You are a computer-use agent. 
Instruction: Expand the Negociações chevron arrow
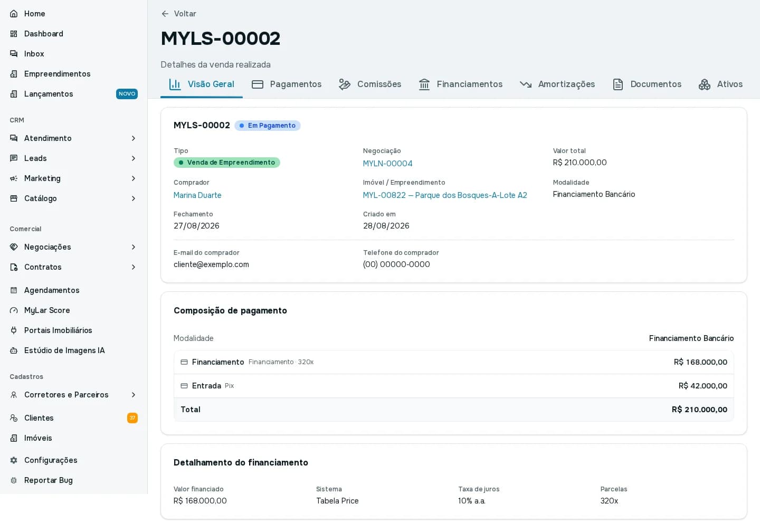[134, 247]
